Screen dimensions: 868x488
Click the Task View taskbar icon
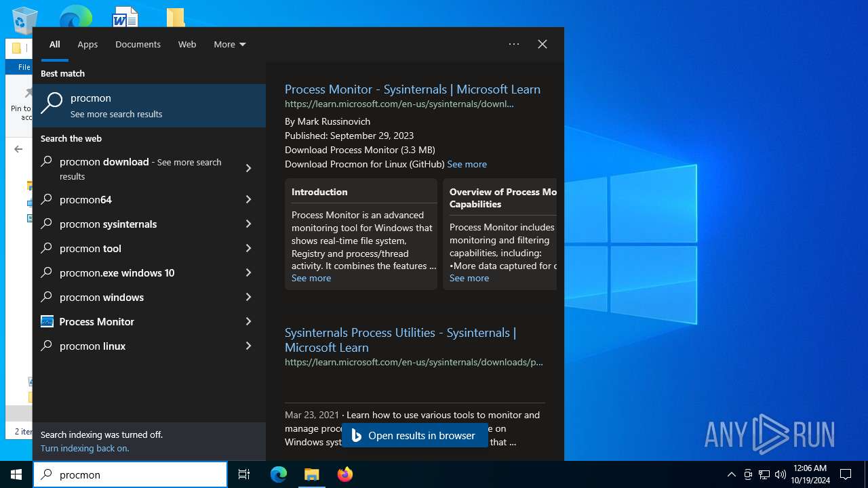click(x=244, y=474)
